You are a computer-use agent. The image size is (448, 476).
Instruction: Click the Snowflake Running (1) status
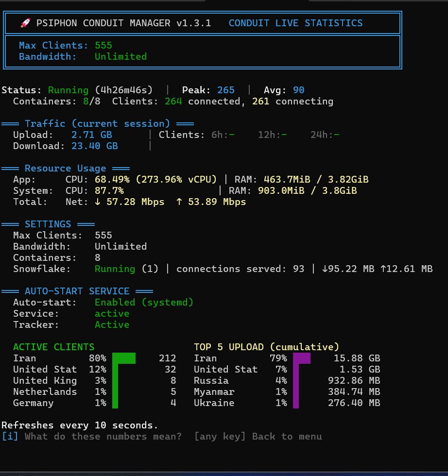pos(126,269)
